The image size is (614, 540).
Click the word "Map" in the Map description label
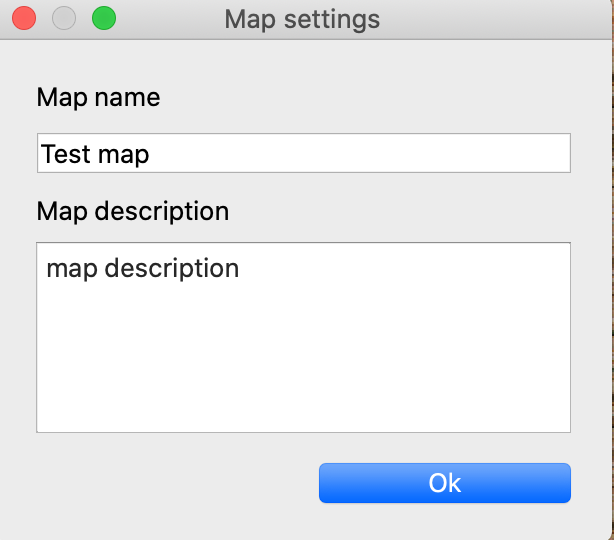tap(58, 212)
